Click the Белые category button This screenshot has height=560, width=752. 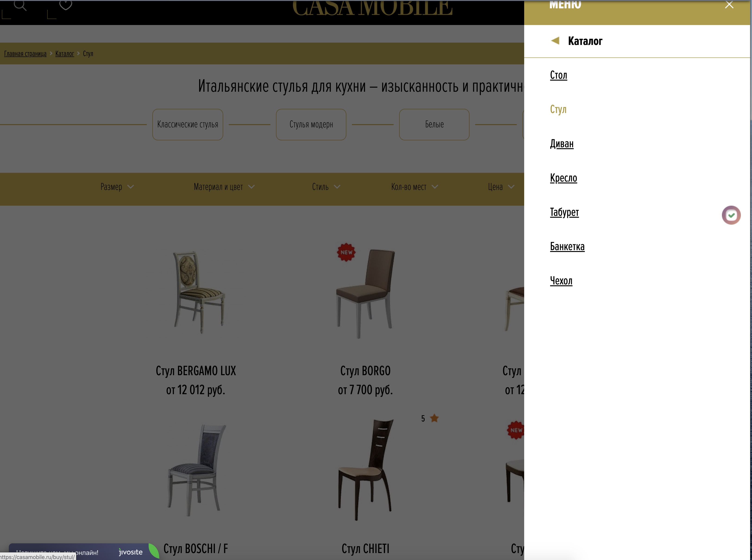434,124
